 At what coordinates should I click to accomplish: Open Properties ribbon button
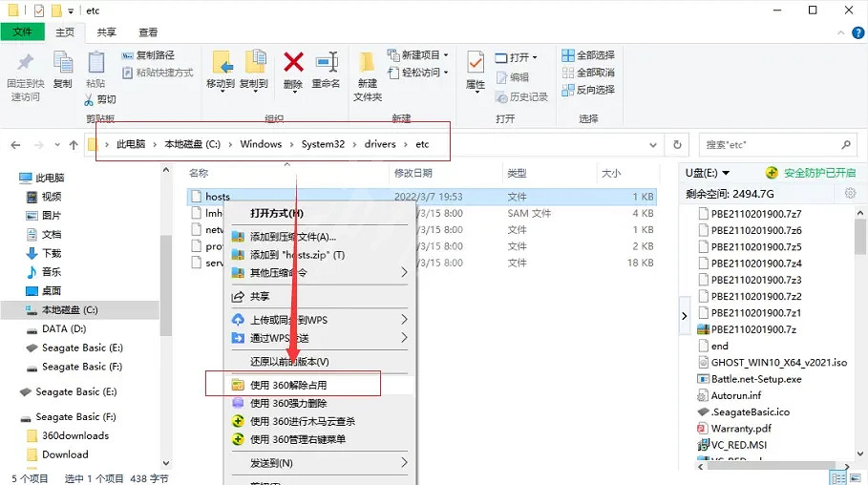pos(475,72)
